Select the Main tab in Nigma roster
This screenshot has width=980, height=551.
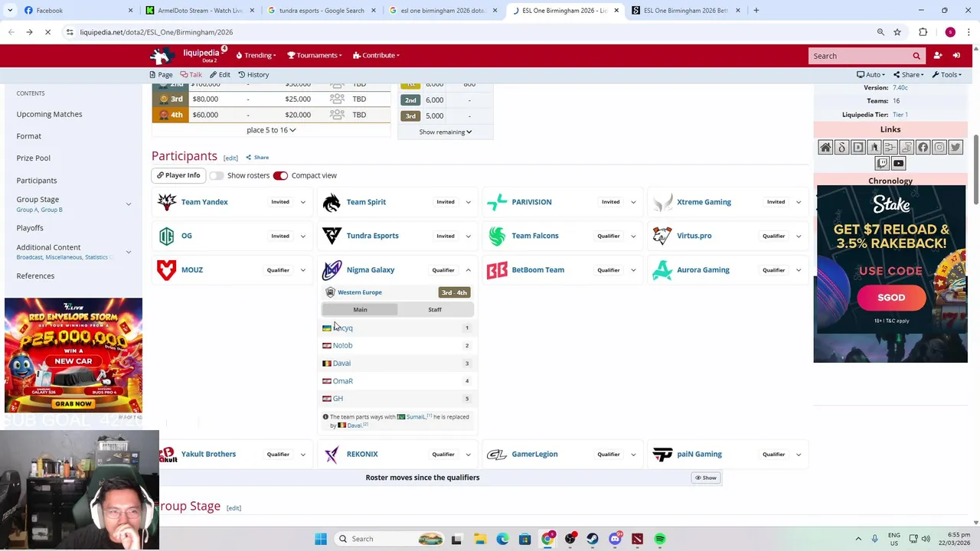tap(360, 310)
